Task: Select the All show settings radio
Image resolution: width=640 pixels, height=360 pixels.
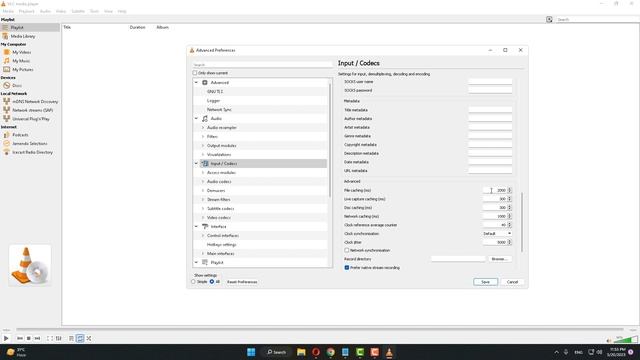Action: click(212, 282)
